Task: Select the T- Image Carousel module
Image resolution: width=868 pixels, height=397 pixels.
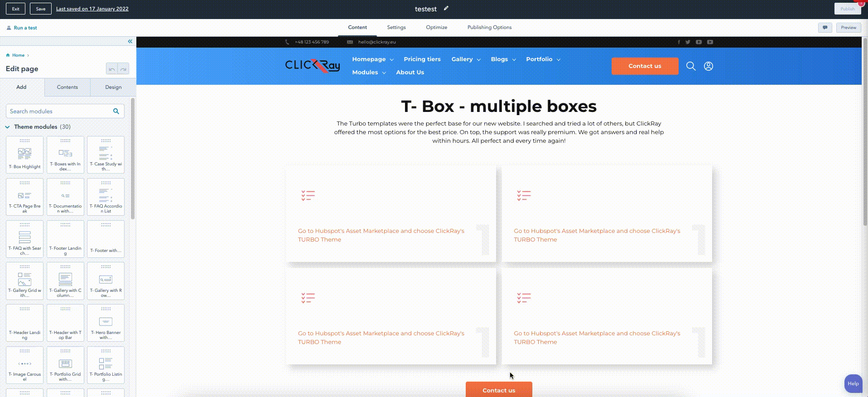Action: point(25,365)
